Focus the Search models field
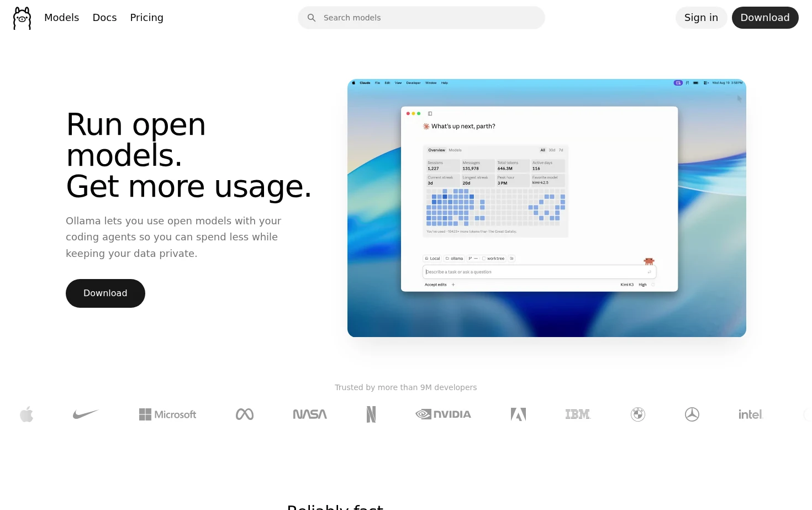The height and width of the screenshot is (510, 812). 421,18
